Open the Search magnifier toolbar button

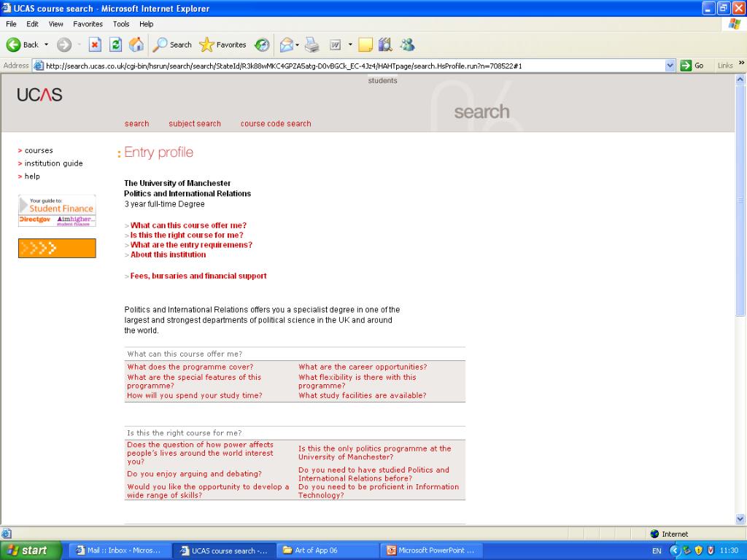click(172, 44)
